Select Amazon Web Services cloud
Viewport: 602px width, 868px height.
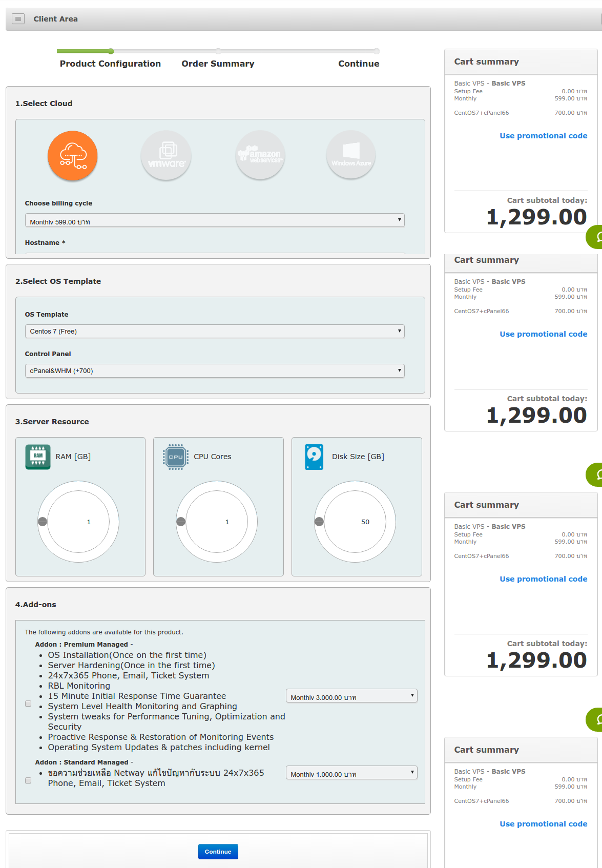[x=260, y=155]
